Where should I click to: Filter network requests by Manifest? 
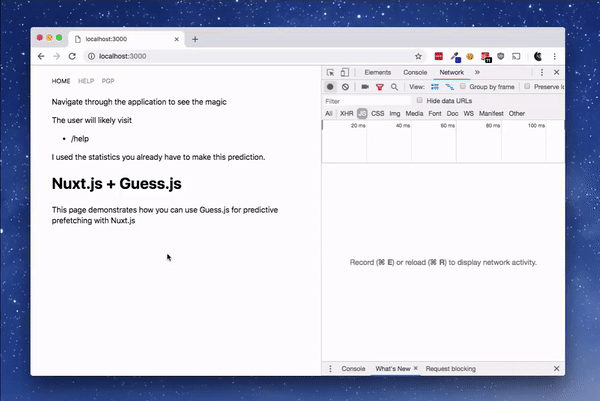point(491,114)
